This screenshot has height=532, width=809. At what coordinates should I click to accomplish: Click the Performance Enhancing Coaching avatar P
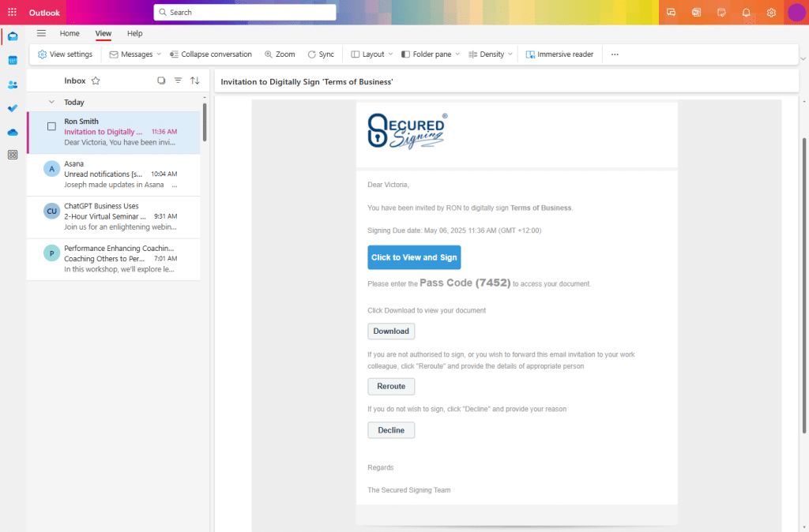click(51, 253)
